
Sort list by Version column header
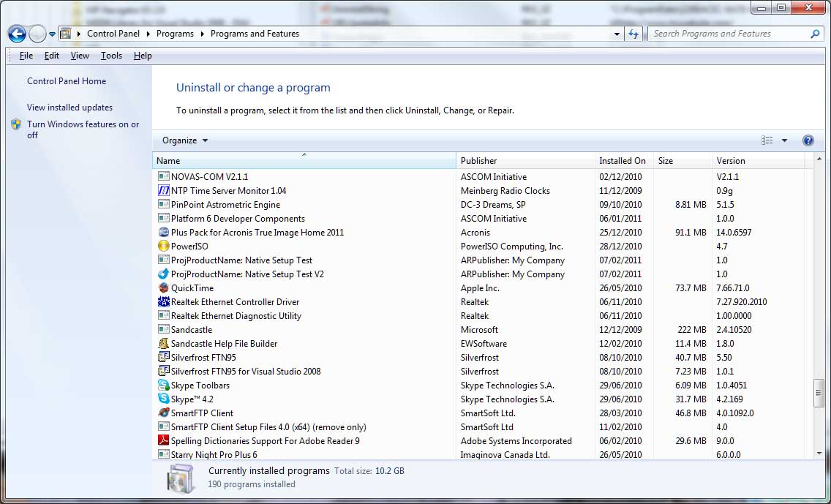pyautogui.click(x=759, y=161)
